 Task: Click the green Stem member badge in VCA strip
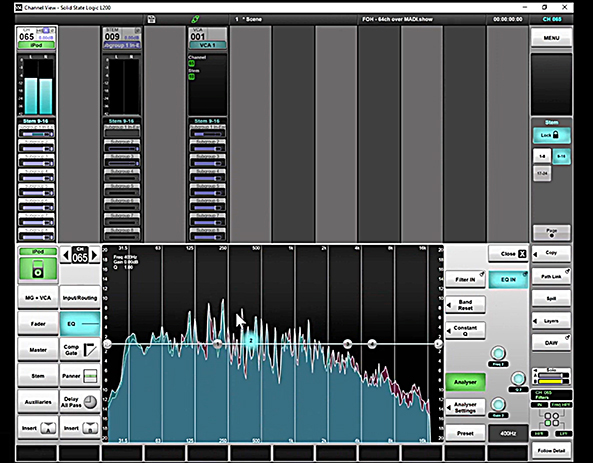click(192, 77)
